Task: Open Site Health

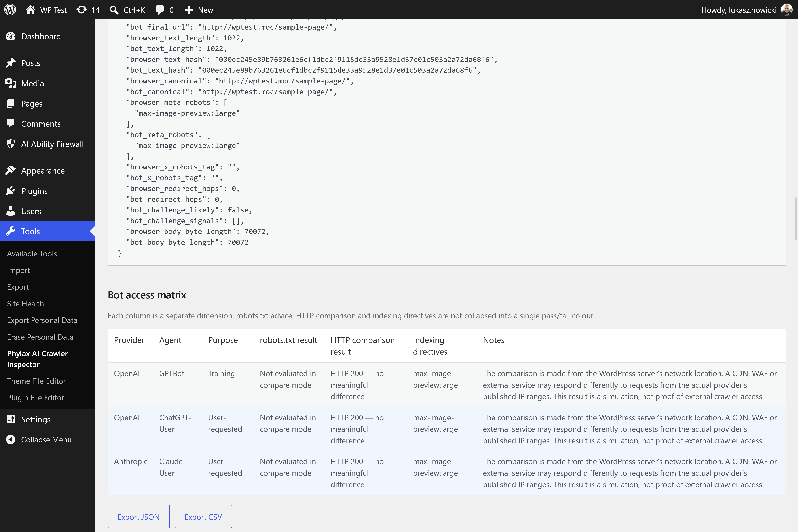Action: [25, 303]
